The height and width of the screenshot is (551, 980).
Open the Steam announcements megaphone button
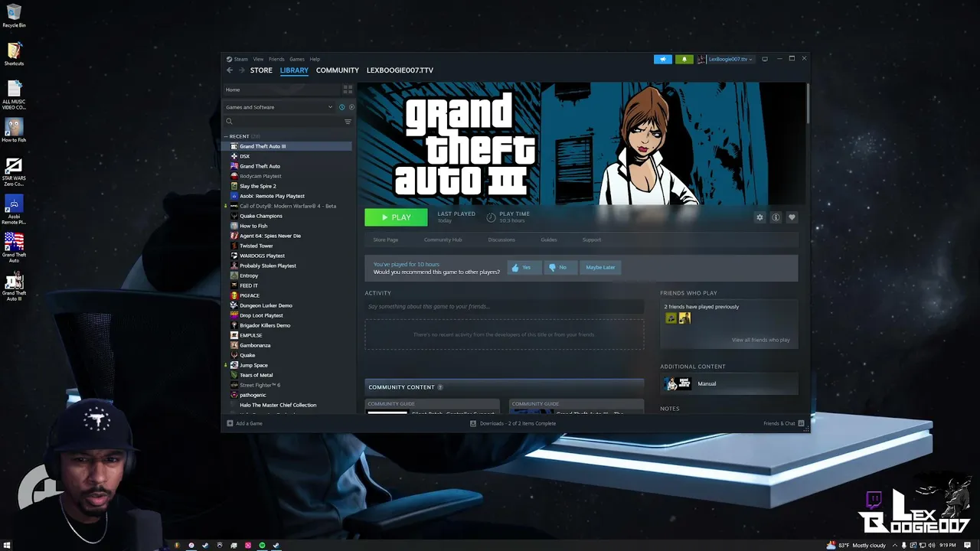[x=663, y=59]
